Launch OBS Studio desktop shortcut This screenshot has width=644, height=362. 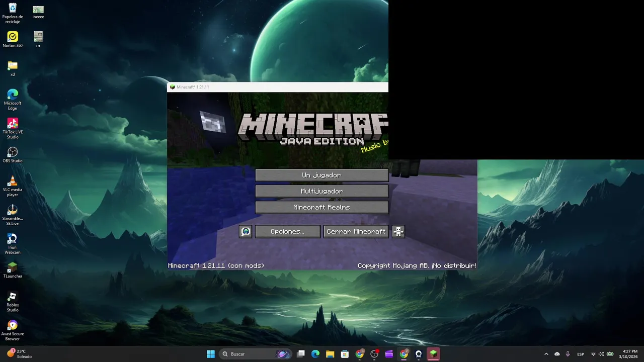click(x=13, y=155)
